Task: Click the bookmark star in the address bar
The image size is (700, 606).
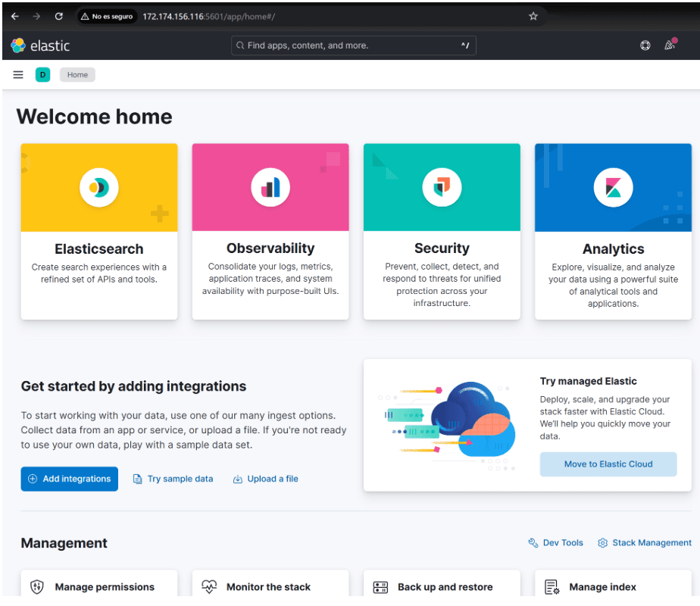Action: pyautogui.click(x=533, y=15)
